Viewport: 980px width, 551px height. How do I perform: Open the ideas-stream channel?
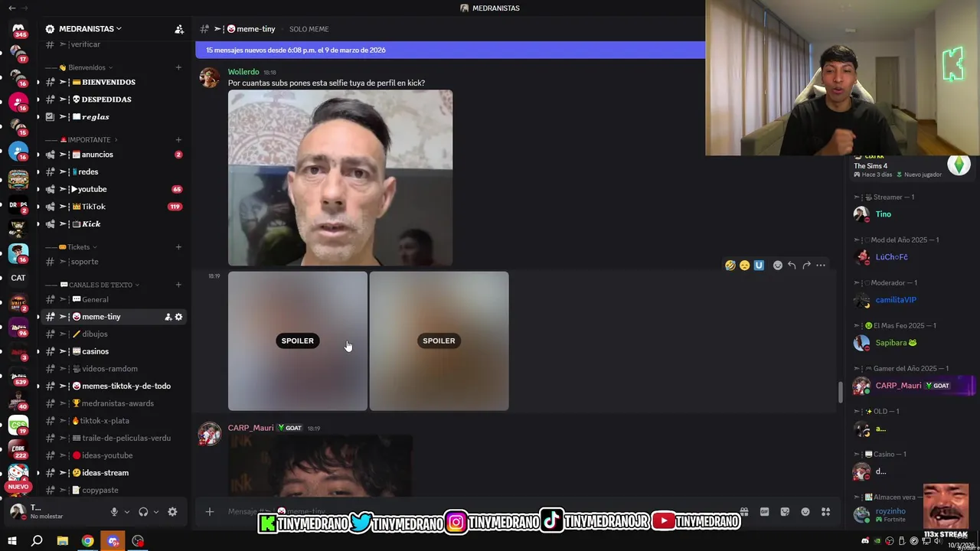pyautogui.click(x=113, y=473)
